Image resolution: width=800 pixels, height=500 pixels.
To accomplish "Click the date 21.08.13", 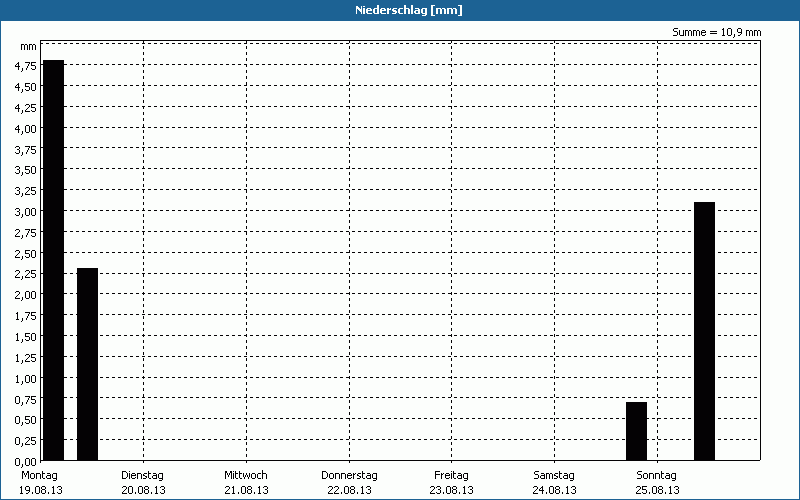I will (246, 490).
